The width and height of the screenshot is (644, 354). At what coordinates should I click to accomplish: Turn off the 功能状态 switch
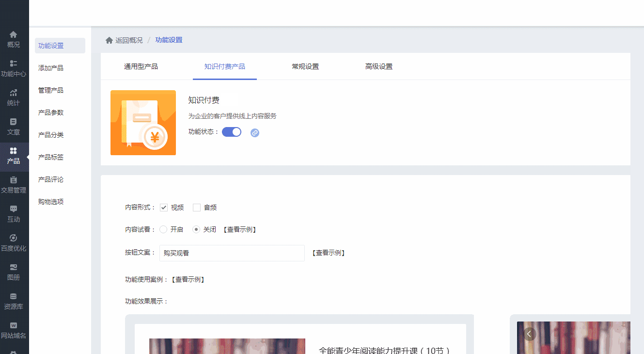232,132
